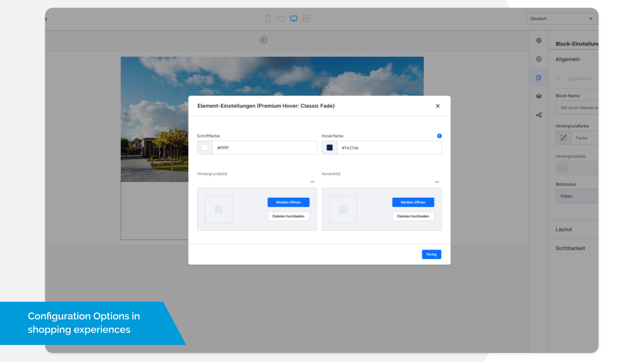Click the Hoverbild image placeholder
The image size is (644, 362).
pyautogui.click(x=343, y=209)
